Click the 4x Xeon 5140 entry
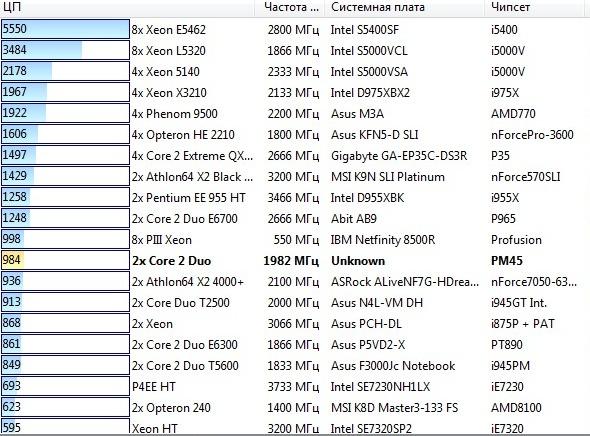The image size is (590, 436). pyautogui.click(x=166, y=71)
